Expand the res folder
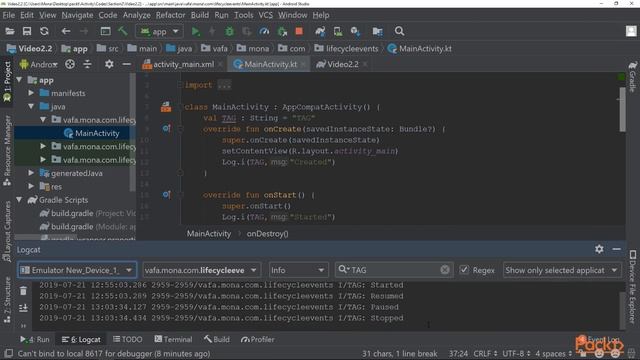 point(31,187)
